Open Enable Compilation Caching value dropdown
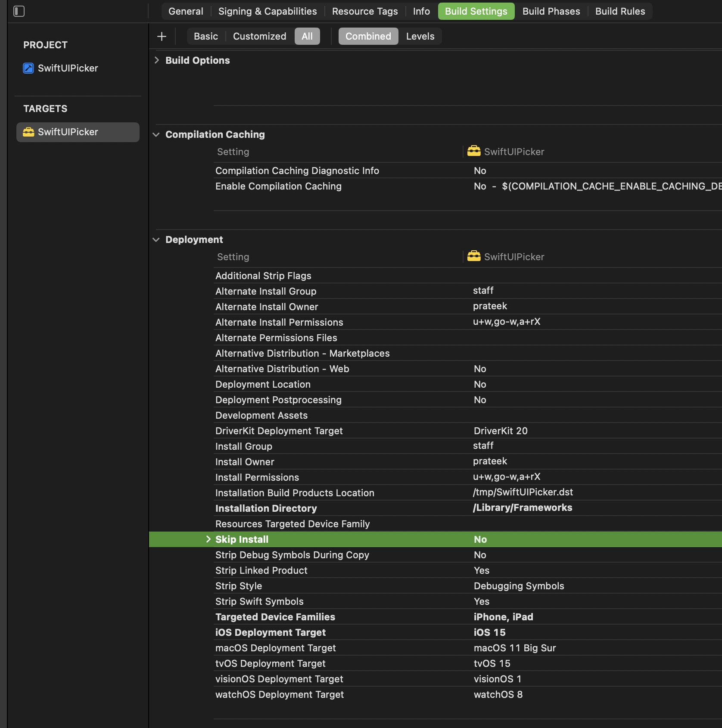This screenshot has height=728, width=722. point(597,186)
